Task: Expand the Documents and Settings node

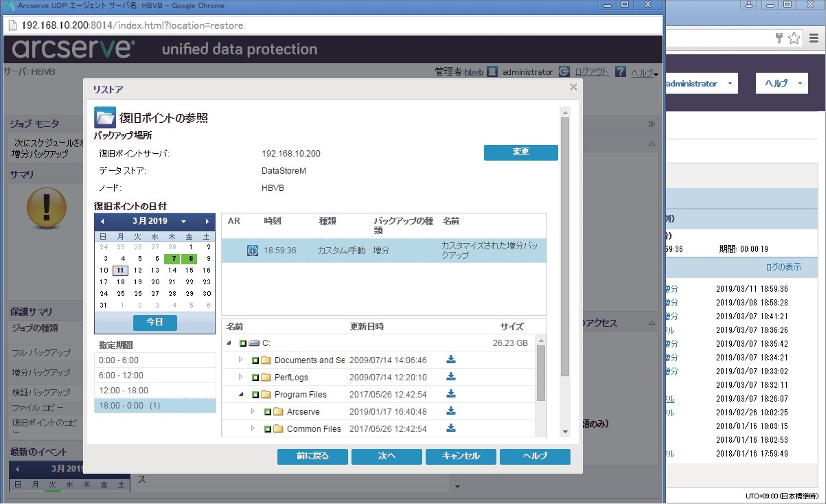Action: pos(240,360)
